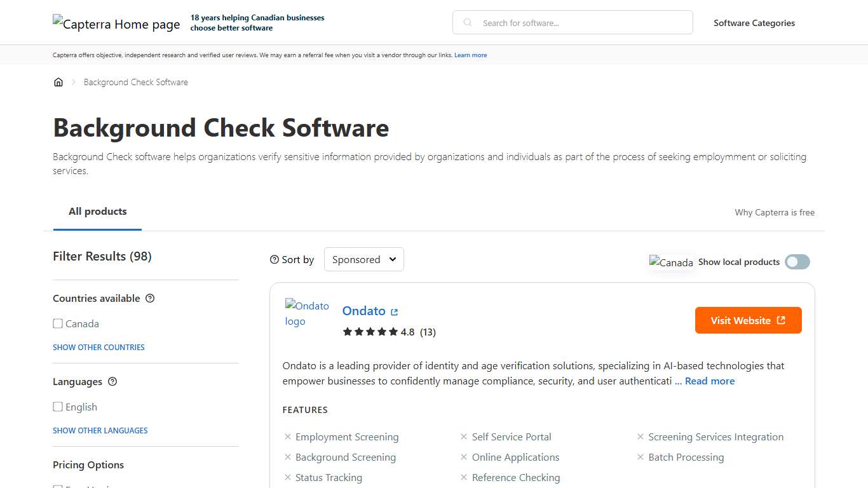The image size is (868, 488).
Task: Select the All products tab
Action: pyautogui.click(x=97, y=212)
